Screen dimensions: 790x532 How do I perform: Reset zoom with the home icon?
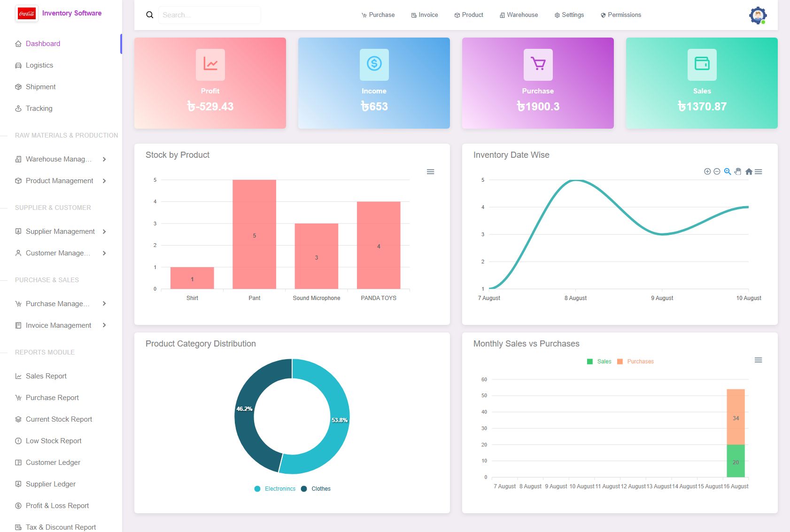[x=749, y=172]
